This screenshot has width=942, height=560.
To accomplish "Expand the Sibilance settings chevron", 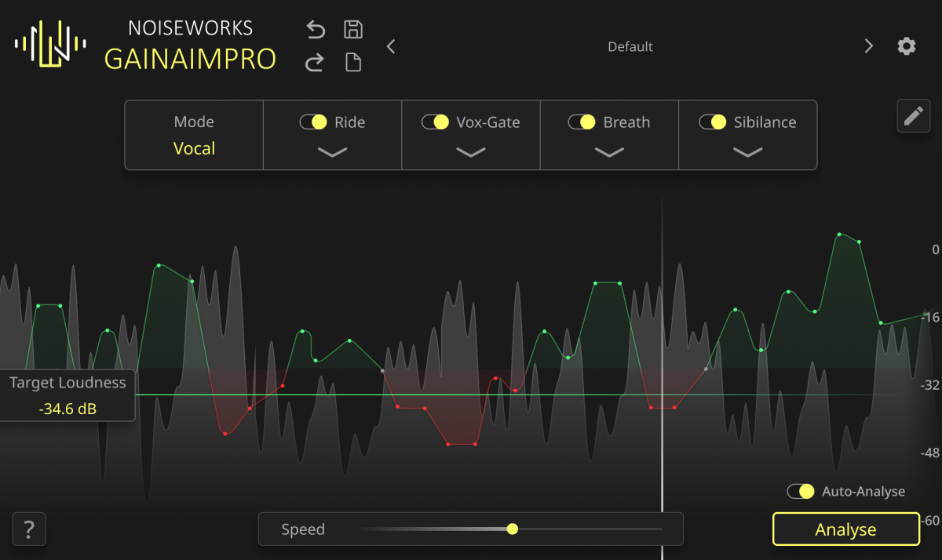I will click(747, 152).
